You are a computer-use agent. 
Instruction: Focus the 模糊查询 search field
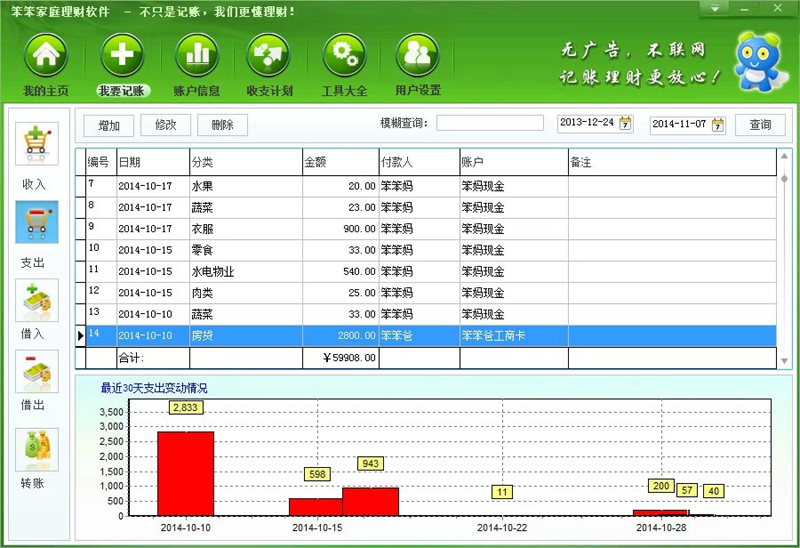pyautogui.click(x=490, y=123)
